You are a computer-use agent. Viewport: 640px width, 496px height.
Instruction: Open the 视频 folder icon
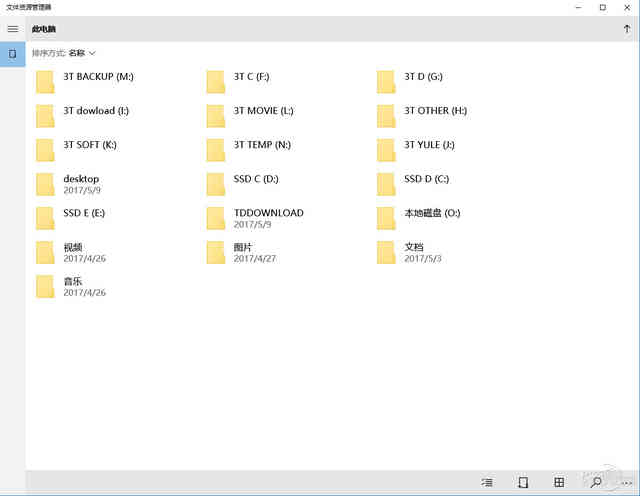(x=45, y=252)
